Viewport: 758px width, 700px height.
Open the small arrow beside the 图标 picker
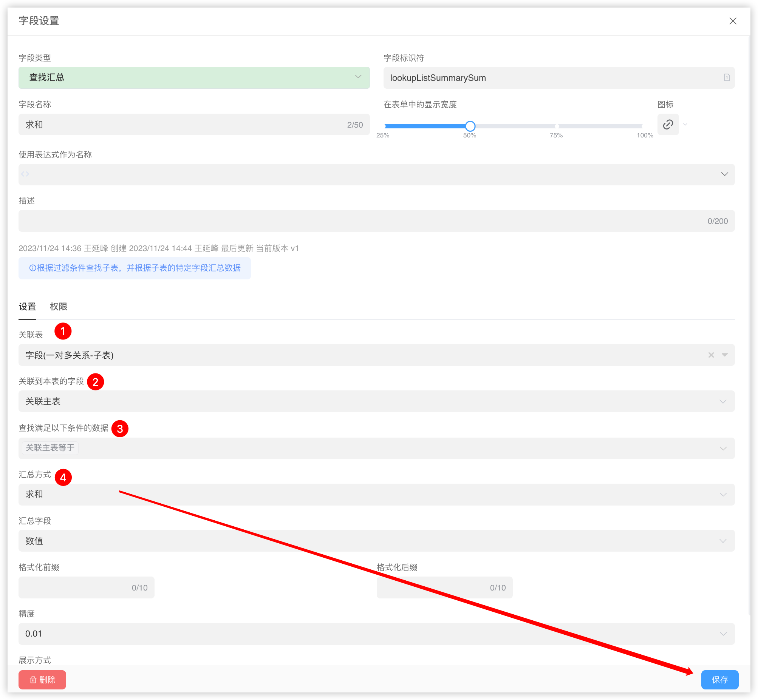[685, 125]
